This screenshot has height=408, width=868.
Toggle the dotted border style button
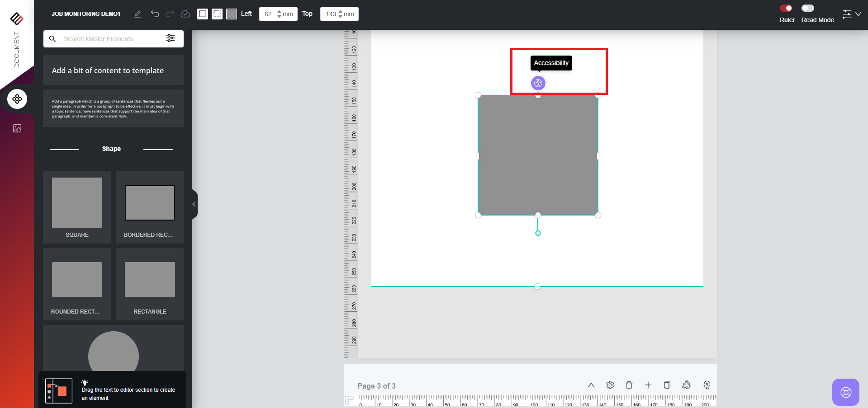[x=217, y=14]
